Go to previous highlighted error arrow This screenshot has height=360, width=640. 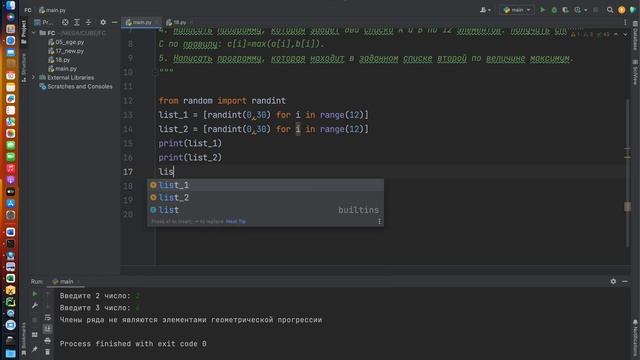click(616, 35)
